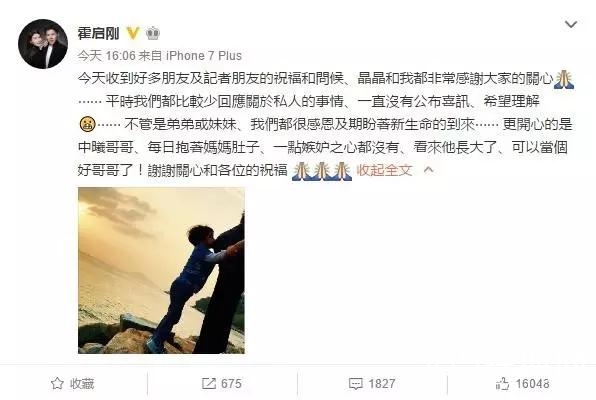Screen dimensions: 596x400
Task: Click the repost share icon
Action: pos(209,383)
